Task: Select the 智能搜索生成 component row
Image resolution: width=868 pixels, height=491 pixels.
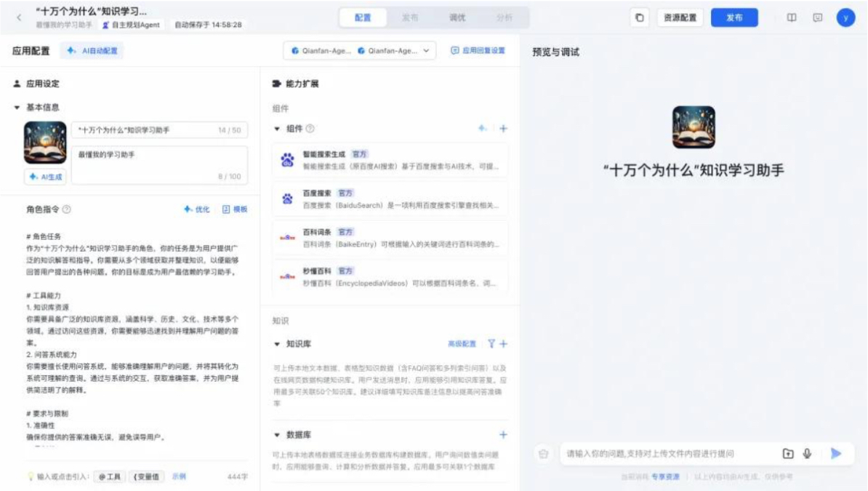Action: (390, 160)
